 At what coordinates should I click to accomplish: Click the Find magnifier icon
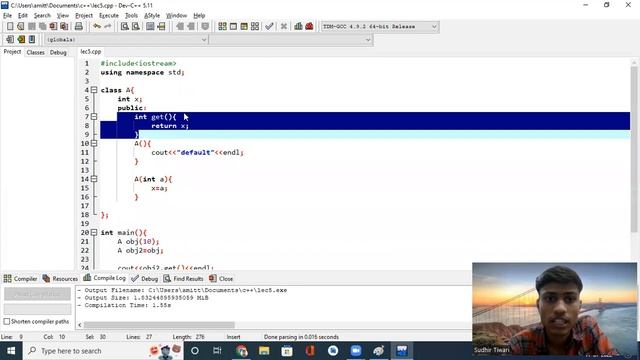click(124, 27)
